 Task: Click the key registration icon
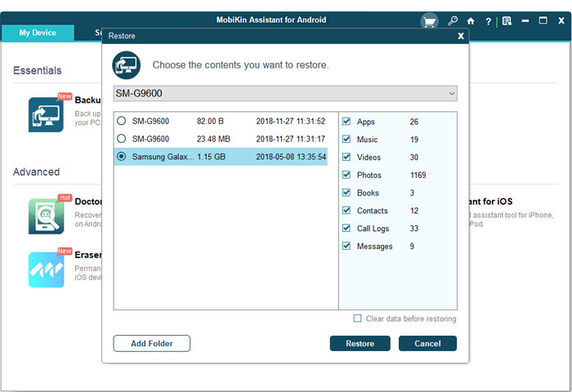tap(453, 20)
